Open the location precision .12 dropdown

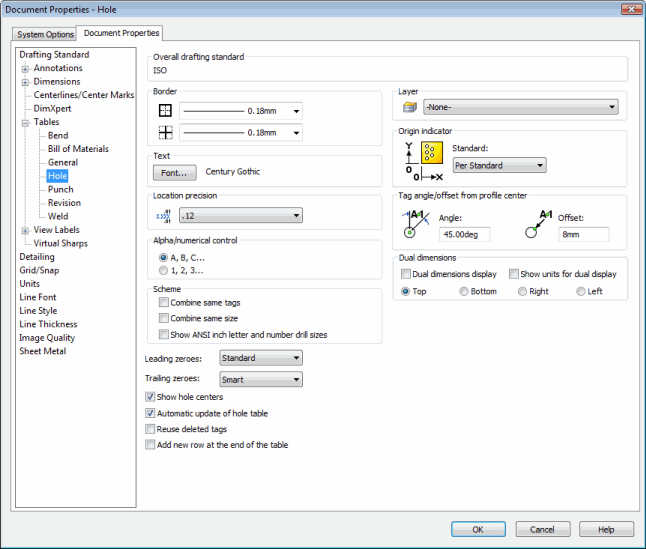(x=241, y=215)
